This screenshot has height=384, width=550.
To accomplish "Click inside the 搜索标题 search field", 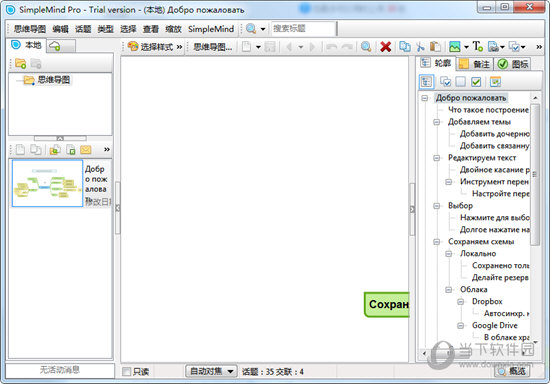I will tap(304, 28).
